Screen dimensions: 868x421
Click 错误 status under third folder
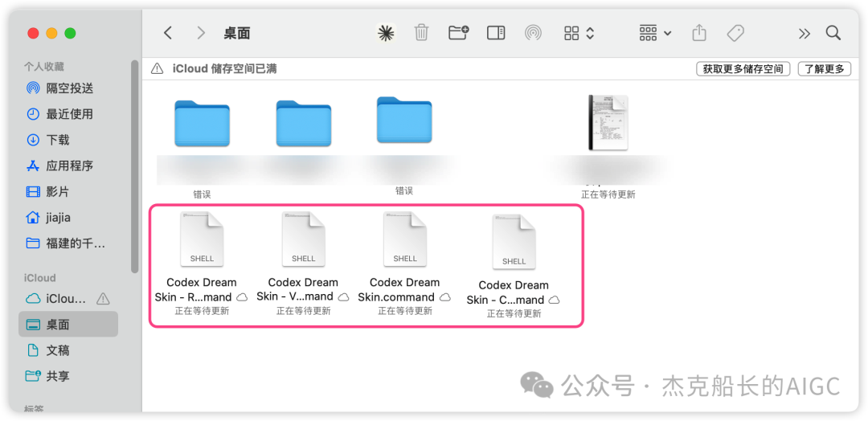404,190
